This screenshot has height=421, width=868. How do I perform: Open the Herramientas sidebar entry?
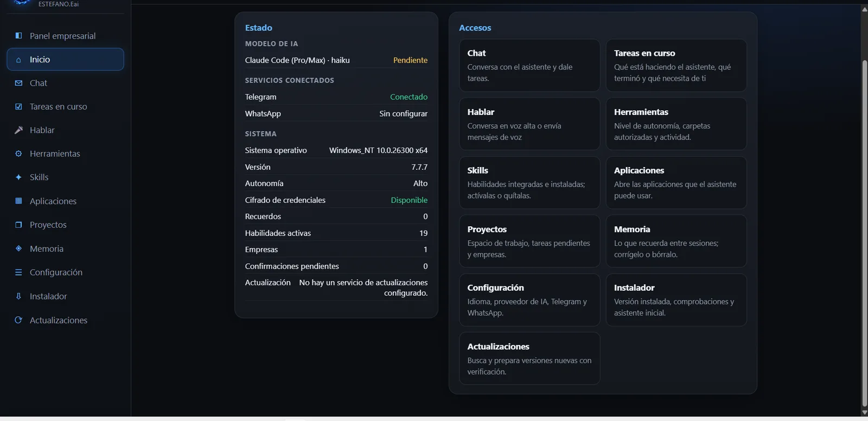pos(65,154)
